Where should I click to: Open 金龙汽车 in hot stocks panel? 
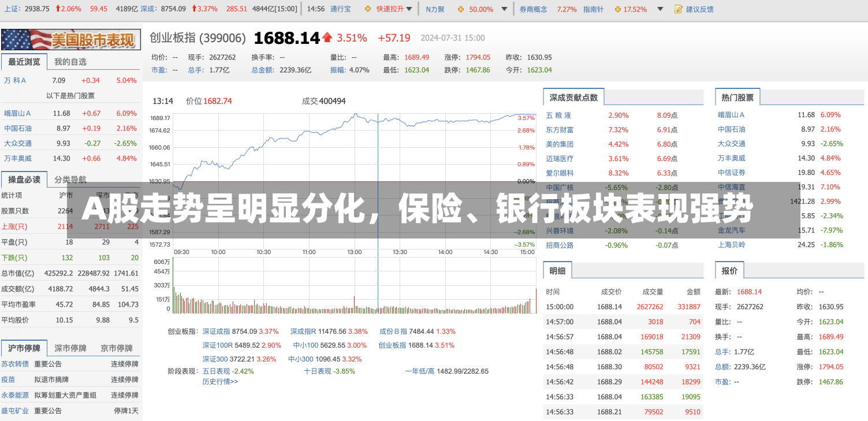click(x=732, y=230)
